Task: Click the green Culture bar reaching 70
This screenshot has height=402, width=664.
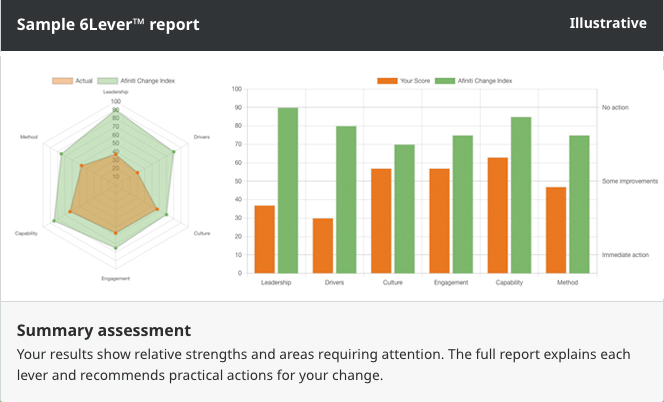Action: (x=404, y=209)
